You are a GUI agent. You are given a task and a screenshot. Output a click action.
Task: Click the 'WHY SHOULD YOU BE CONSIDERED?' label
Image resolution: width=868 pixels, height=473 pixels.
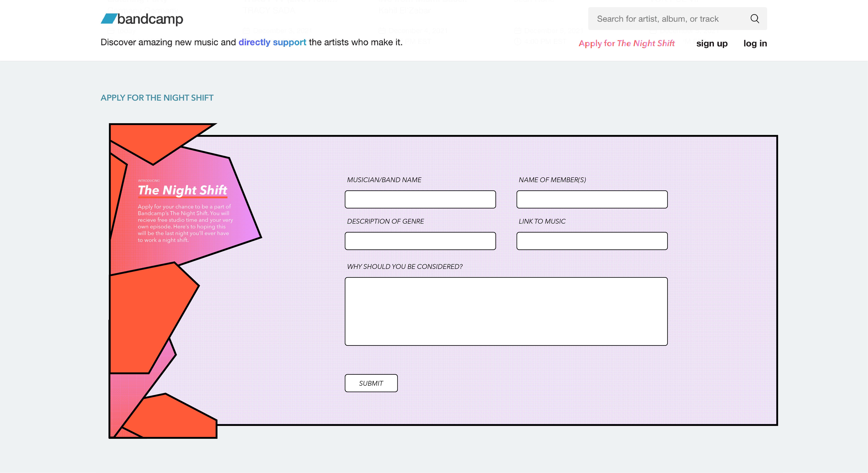(405, 266)
